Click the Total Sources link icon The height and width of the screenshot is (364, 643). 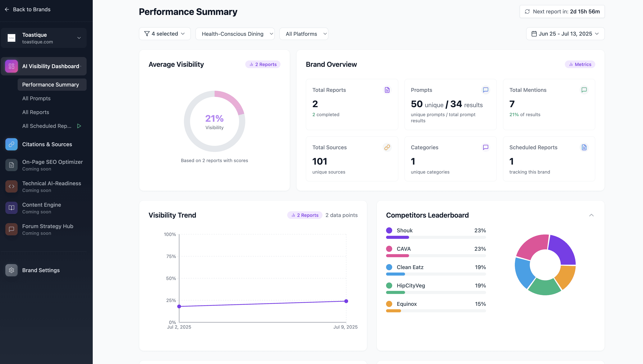387,147
